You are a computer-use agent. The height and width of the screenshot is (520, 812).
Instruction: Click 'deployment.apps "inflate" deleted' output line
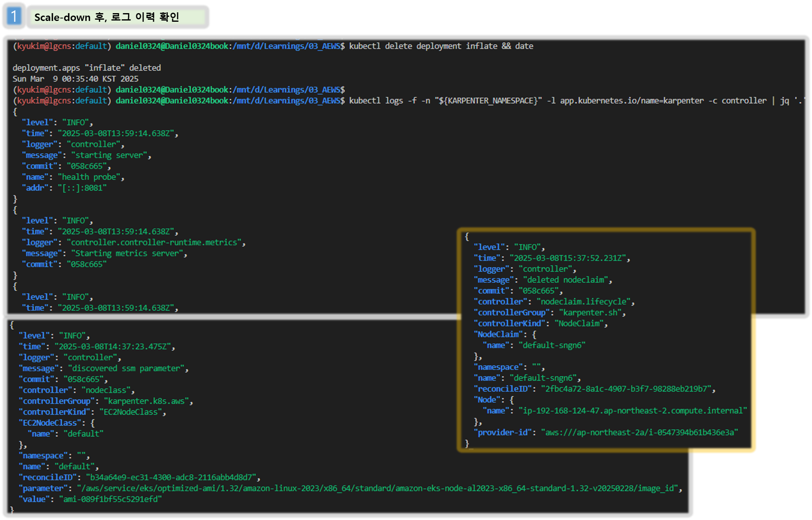tap(87, 68)
